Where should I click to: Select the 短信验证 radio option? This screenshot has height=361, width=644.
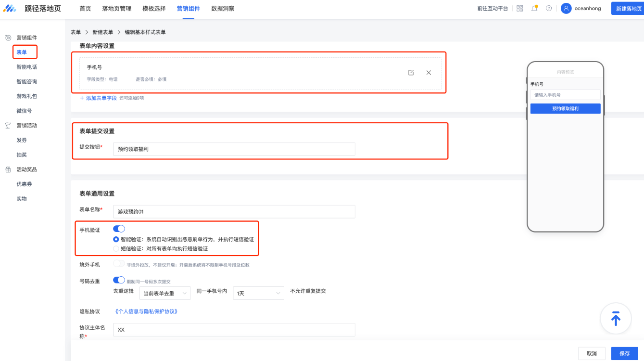tap(116, 249)
